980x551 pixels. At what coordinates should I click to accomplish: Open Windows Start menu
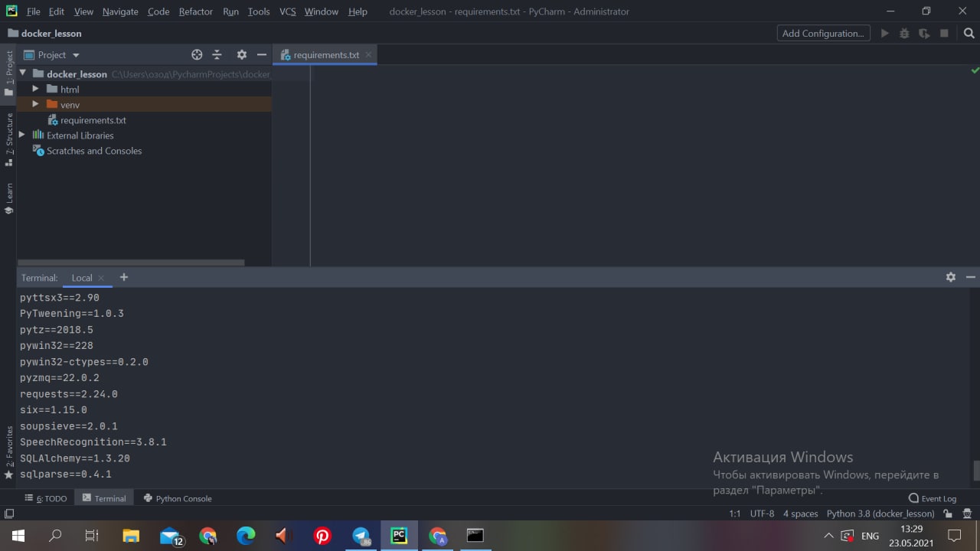(x=18, y=536)
